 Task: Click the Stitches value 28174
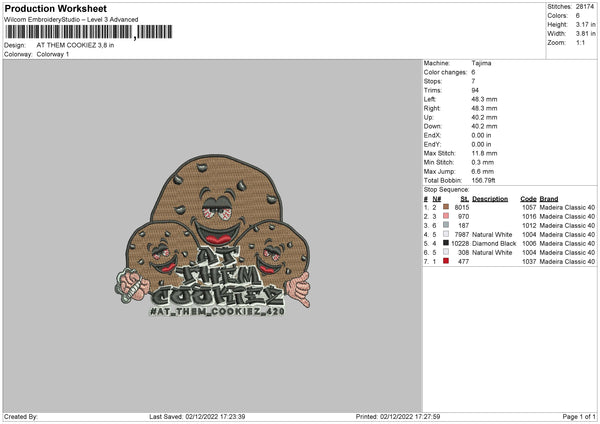tap(585, 7)
